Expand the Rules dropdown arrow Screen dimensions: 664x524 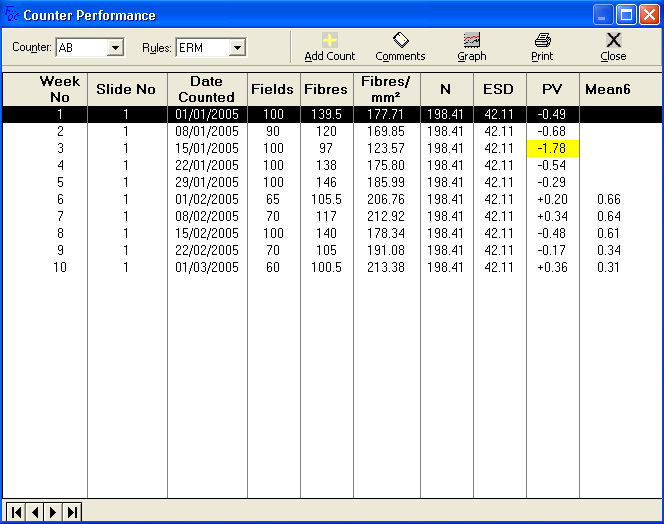coord(238,47)
